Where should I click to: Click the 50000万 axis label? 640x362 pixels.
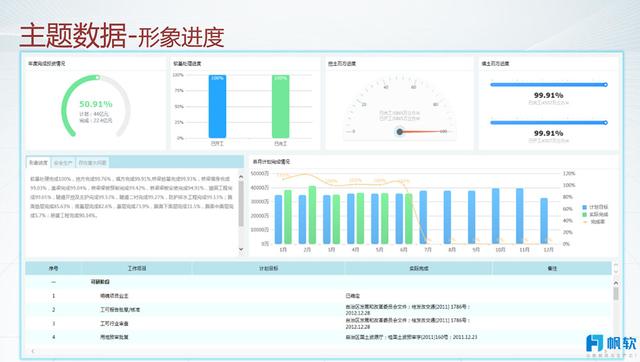pos(260,173)
